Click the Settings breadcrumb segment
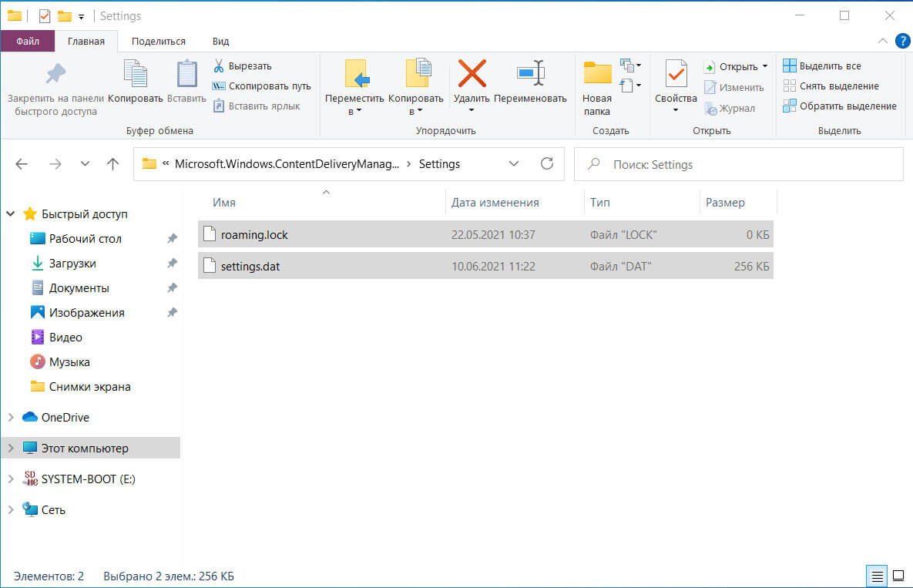Viewport: 913px width, 588px height. [x=439, y=164]
